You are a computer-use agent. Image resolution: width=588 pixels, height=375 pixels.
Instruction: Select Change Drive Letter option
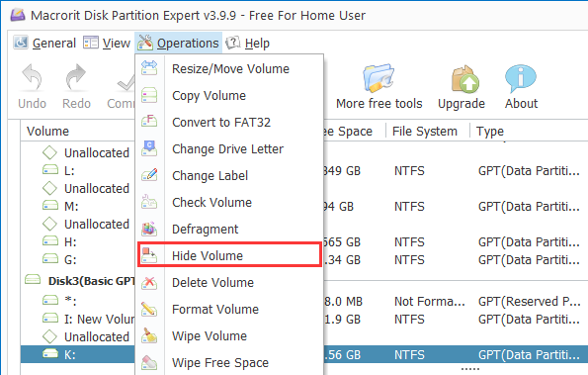[229, 148]
